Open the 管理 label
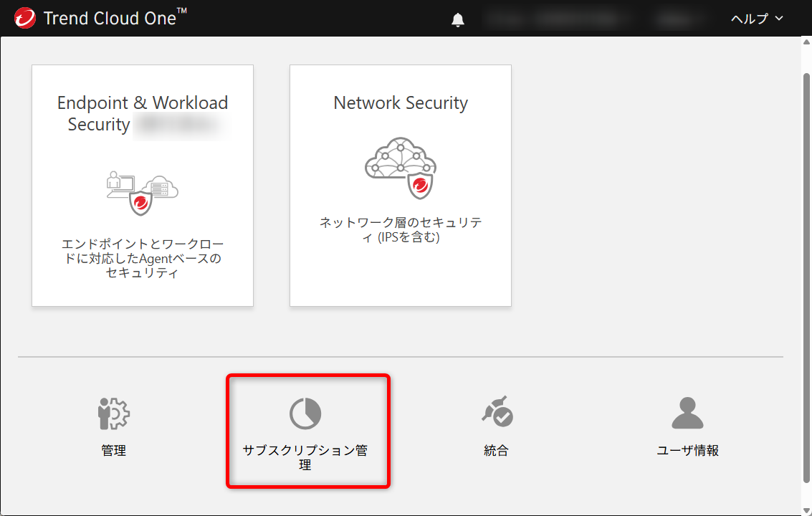This screenshot has height=516, width=812. pos(113,450)
